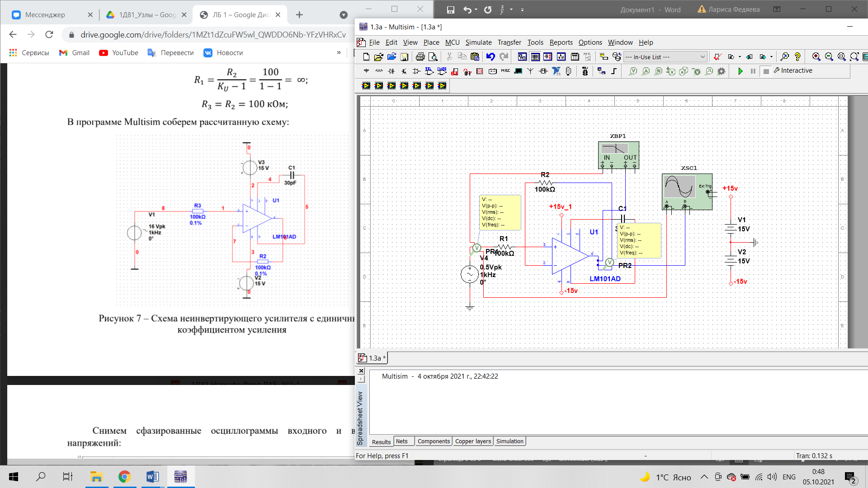Screen dimensions: 868x488
Task: Open Word Ribbon Display Options
Action: coord(777,9)
